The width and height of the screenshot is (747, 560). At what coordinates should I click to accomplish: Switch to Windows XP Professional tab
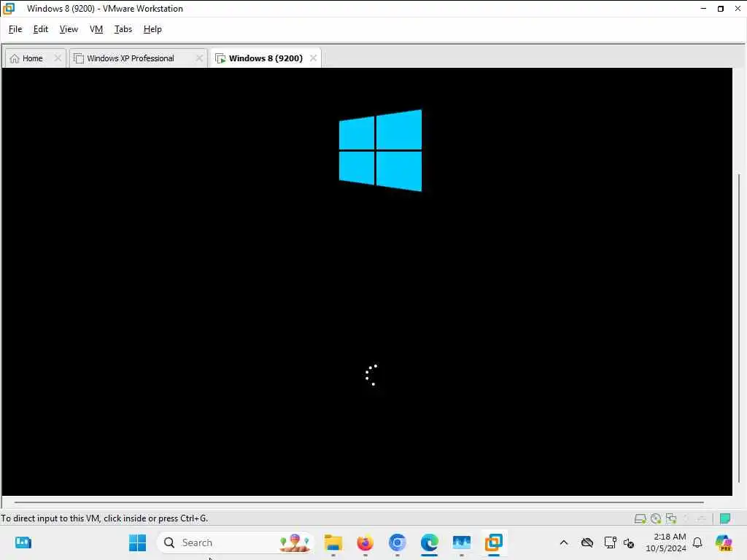(x=131, y=58)
